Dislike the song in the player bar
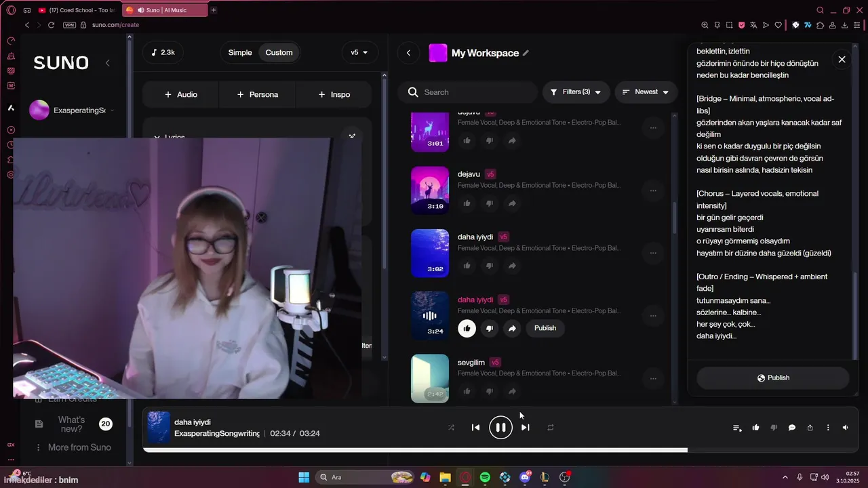This screenshot has height=488, width=868. click(x=774, y=428)
